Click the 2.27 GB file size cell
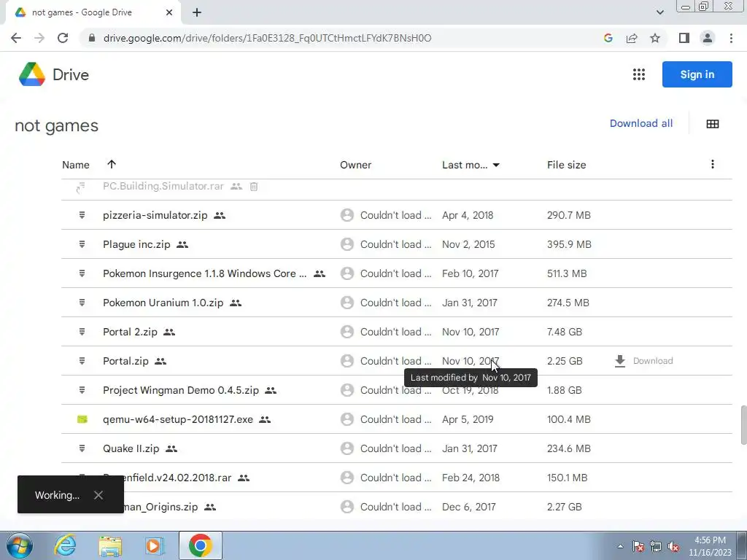Screen dimensions: 747x560 point(565,507)
